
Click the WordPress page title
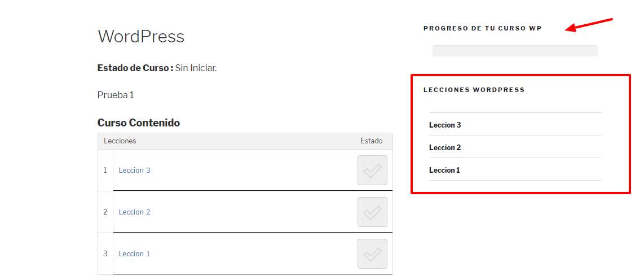(141, 37)
